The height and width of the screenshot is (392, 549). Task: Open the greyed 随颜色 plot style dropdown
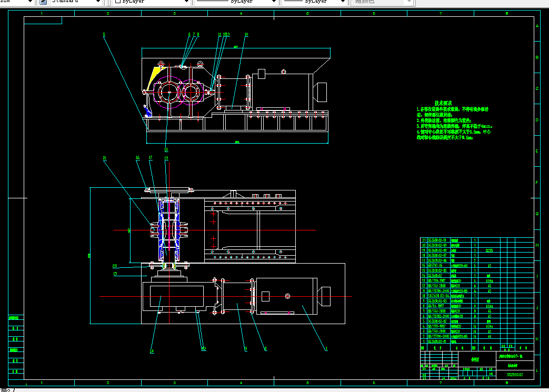click(x=383, y=2)
